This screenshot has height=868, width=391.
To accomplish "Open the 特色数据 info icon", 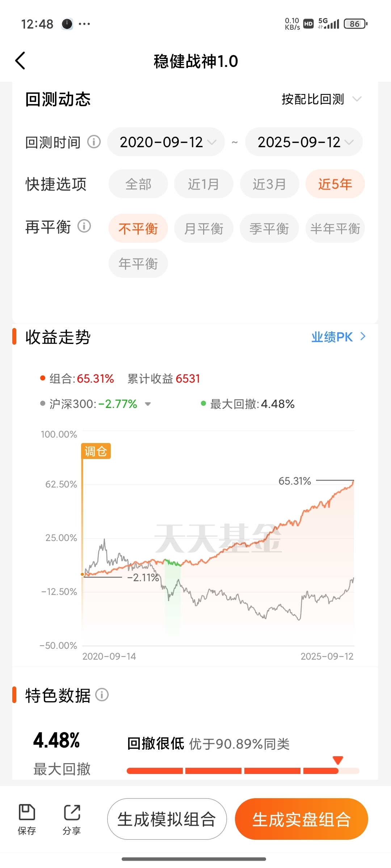I will pyautogui.click(x=102, y=695).
